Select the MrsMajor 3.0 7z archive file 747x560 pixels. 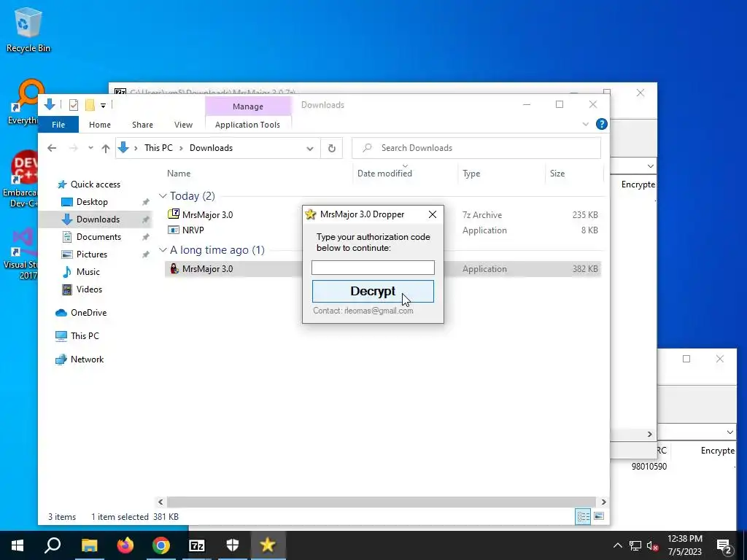click(208, 215)
